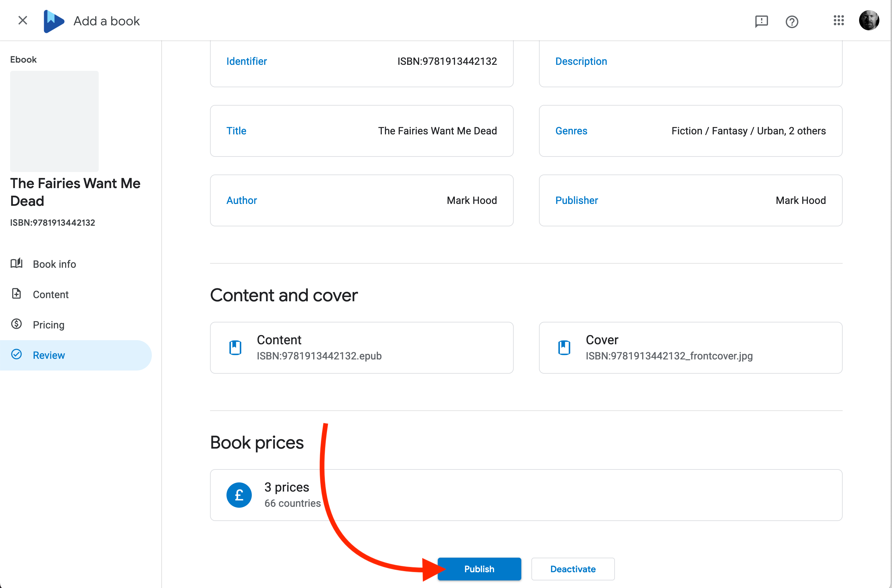Switch to the Pricing section
The height and width of the screenshot is (588, 892).
[49, 325]
